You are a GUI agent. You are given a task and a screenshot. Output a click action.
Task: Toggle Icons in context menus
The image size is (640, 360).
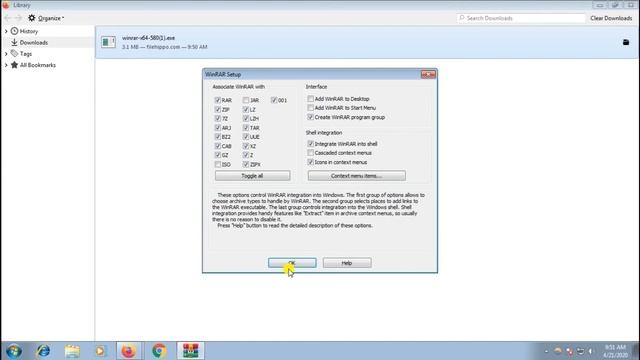(311, 162)
